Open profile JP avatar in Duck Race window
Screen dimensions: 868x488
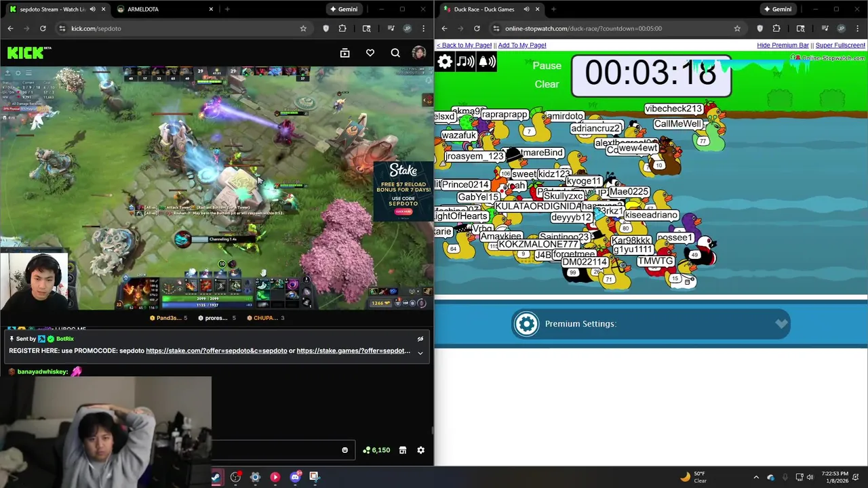tap(841, 28)
